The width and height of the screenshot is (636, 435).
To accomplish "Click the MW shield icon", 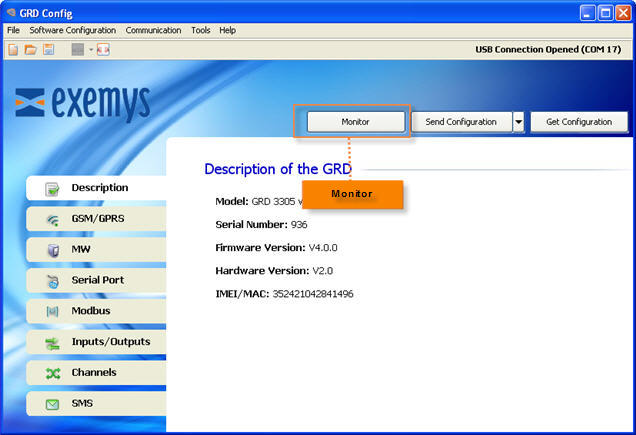I will tap(53, 250).
